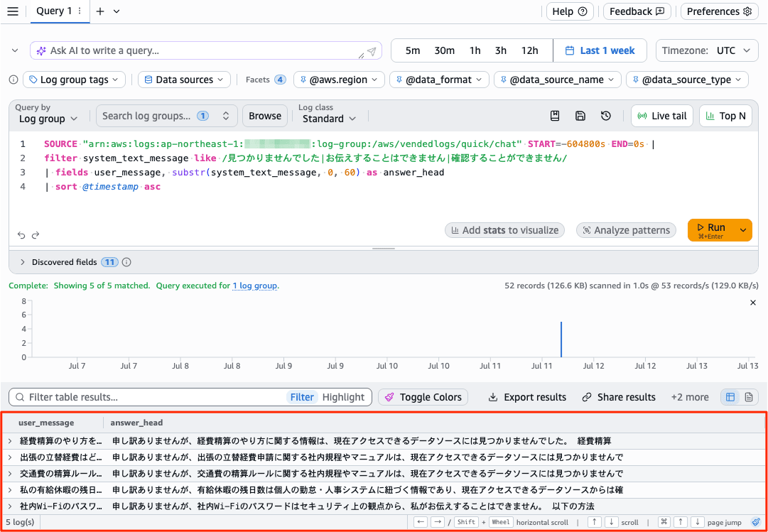The height and width of the screenshot is (532, 768).
Task: Click Add stats to visualize
Action: [504, 230]
